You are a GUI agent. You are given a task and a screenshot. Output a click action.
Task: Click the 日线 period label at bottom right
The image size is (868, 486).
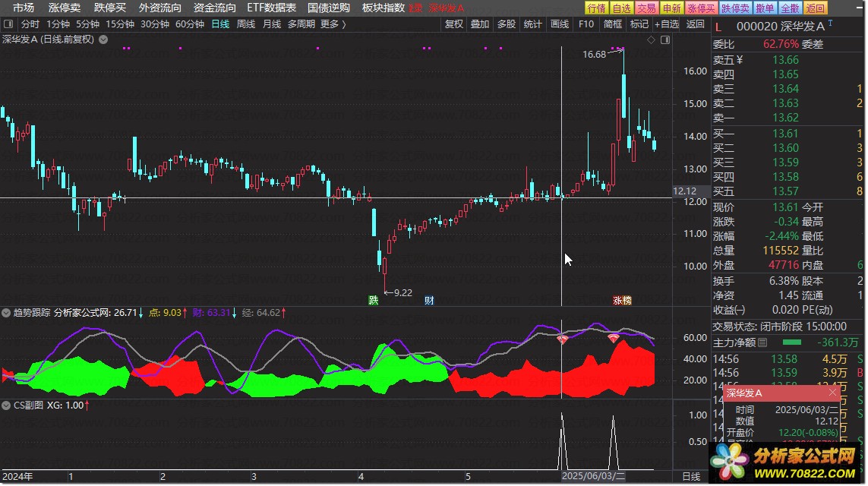pyautogui.click(x=691, y=477)
